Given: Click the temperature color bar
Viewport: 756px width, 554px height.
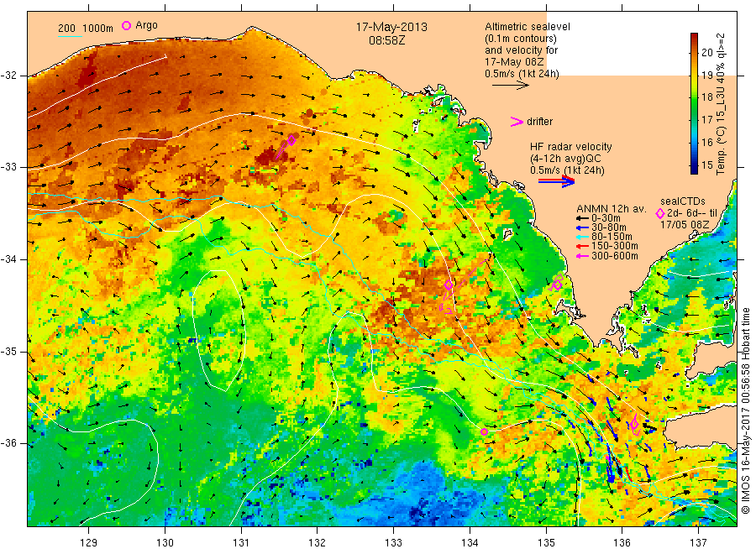Looking at the screenshot, I should tap(695, 103).
